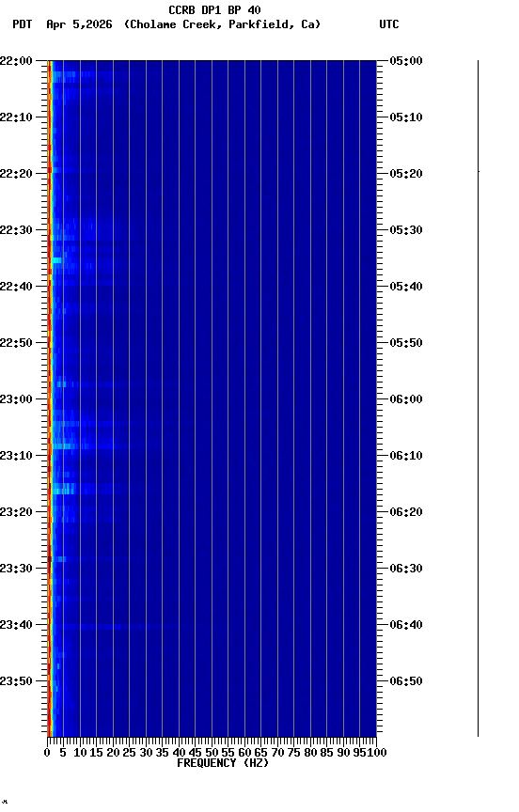Click the title text 'CCRB DP1 BP 40'
The height and width of the screenshot is (812, 519).
214,9
